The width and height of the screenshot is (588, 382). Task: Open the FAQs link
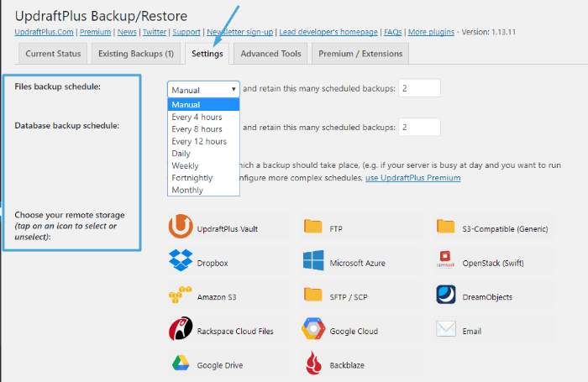[392, 32]
